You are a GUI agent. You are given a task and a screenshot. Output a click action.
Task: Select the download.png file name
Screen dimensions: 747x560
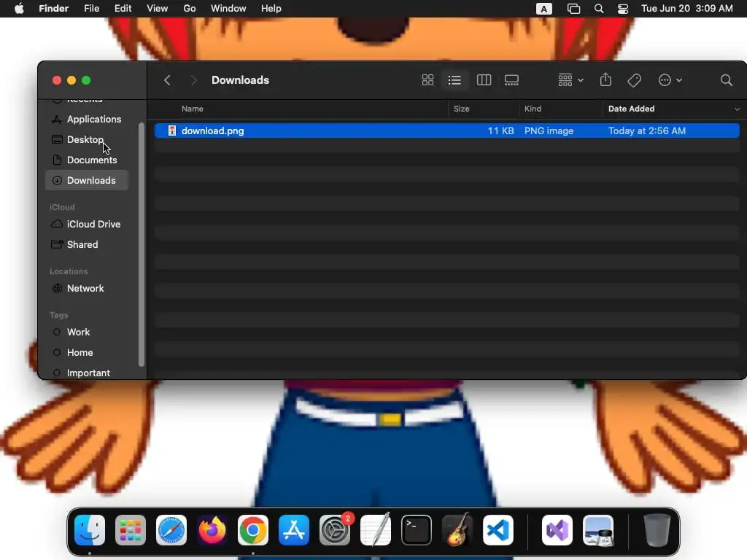coord(212,131)
